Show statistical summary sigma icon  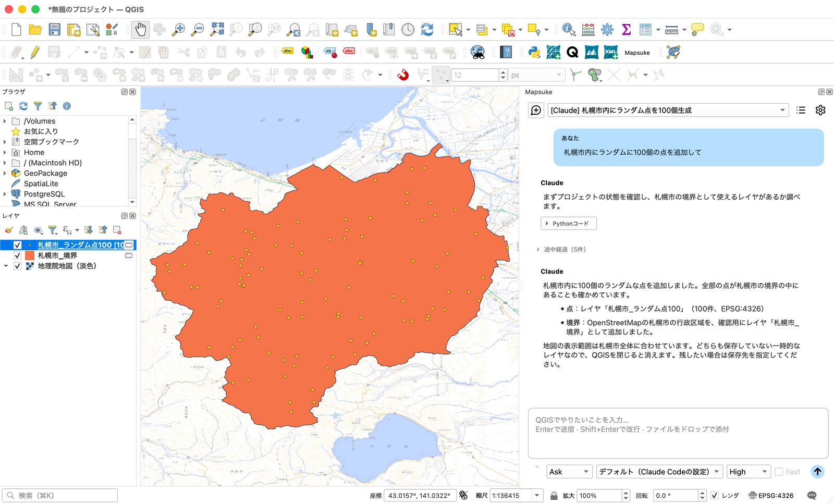pyautogui.click(x=627, y=30)
